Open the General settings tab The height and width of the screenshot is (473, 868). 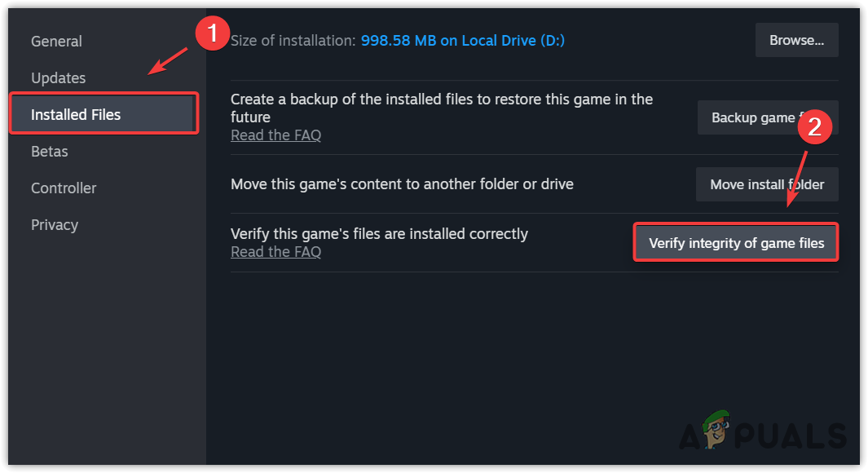coord(56,42)
